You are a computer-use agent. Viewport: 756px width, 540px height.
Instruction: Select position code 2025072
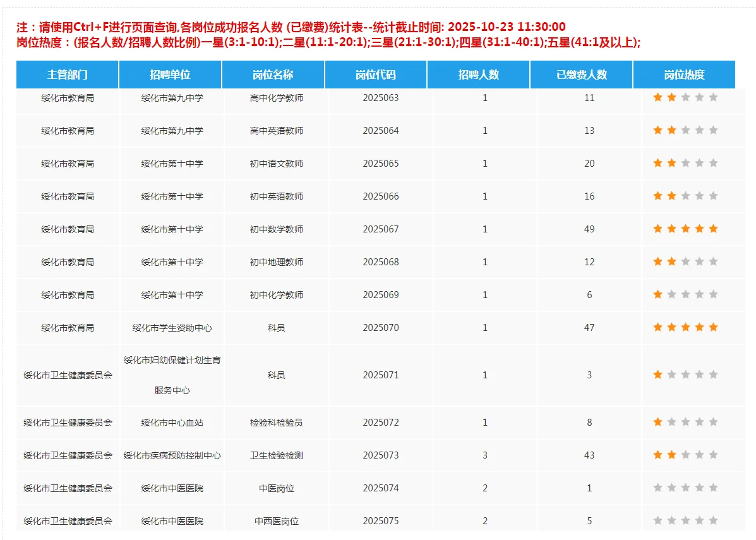click(x=381, y=423)
